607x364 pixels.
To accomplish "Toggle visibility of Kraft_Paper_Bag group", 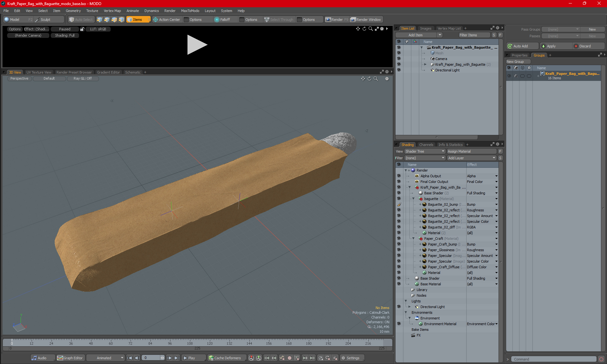I will (x=399, y=187).
